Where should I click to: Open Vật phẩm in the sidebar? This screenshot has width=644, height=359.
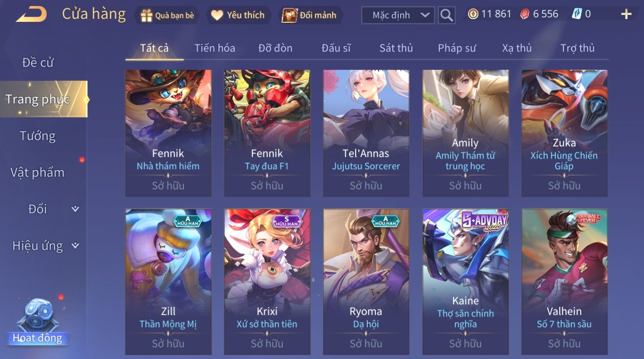[38, 172]
